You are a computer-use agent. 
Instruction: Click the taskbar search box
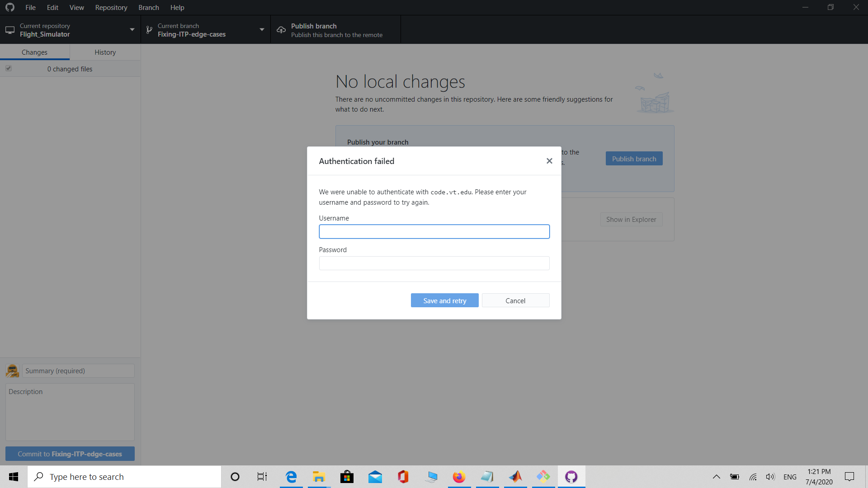coord(124,477)
